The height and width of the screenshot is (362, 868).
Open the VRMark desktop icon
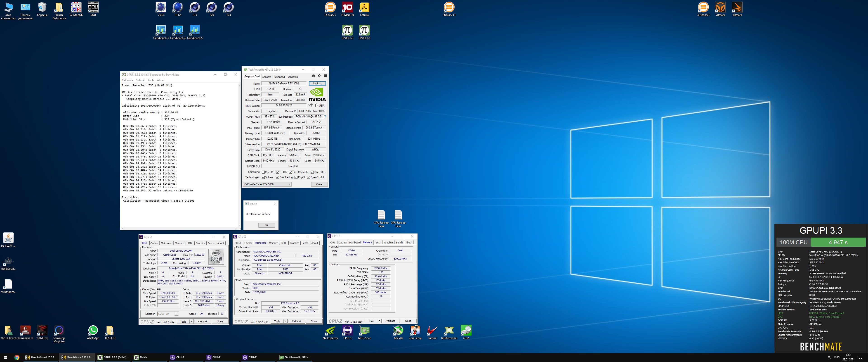[720, 10]
